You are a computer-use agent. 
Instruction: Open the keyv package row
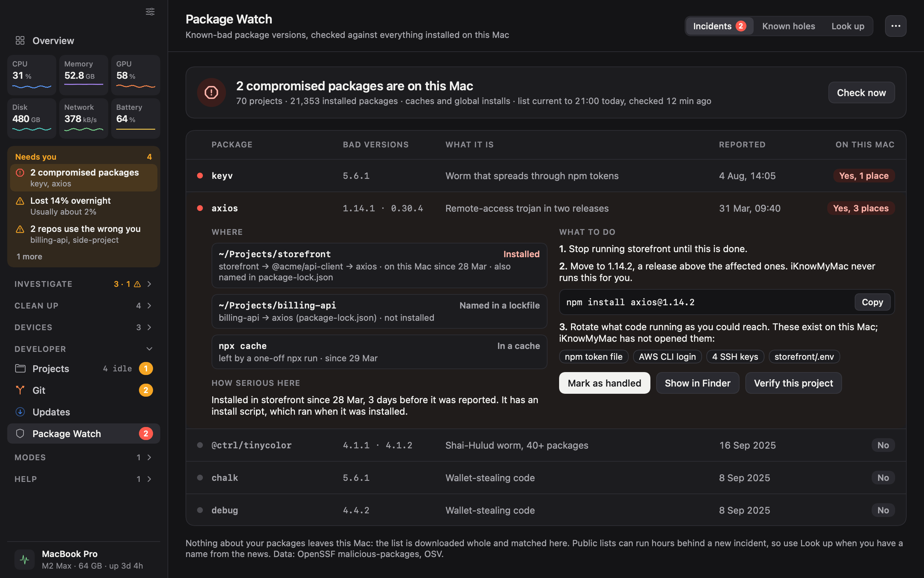point(546,176)
